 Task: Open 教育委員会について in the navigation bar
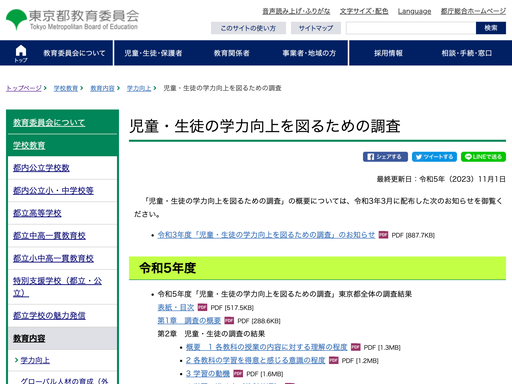coord(74,53)
